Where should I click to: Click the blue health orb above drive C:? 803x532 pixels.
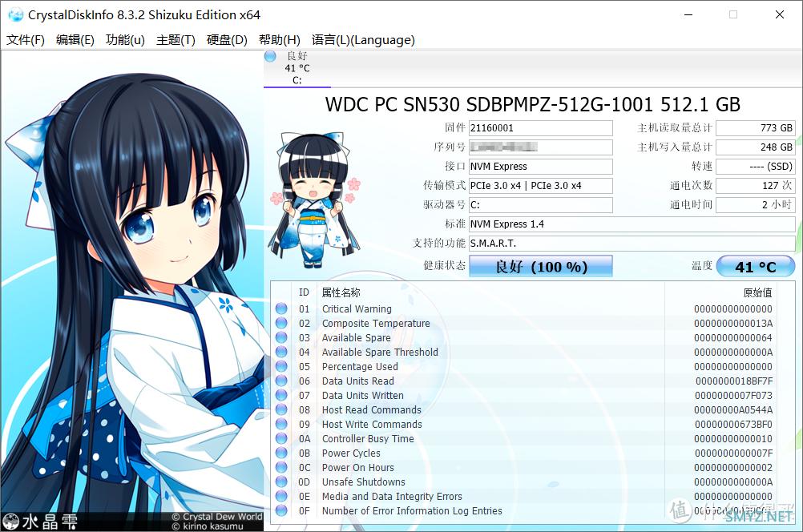pos(270,56)
